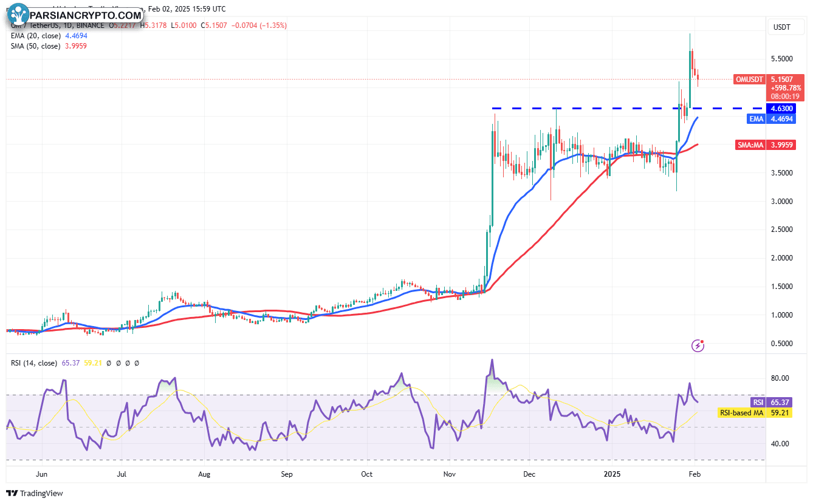The image size is (813, 504).
Task: Click the blue EMA axis label
Action: [x=756, y=119]
